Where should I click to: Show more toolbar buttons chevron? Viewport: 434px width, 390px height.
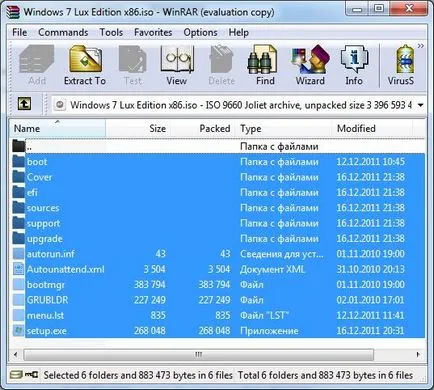tap(421, 46)
